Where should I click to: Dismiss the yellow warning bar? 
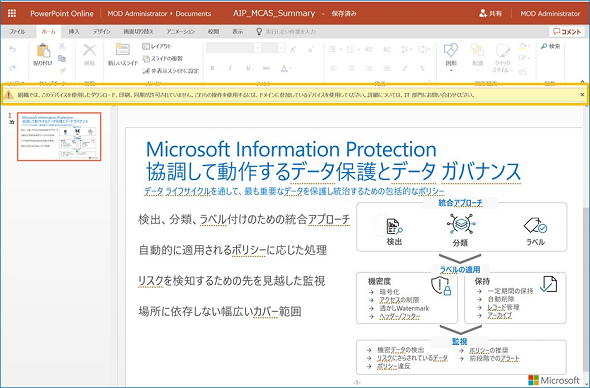pyautogui.click(x=582, y=94)
